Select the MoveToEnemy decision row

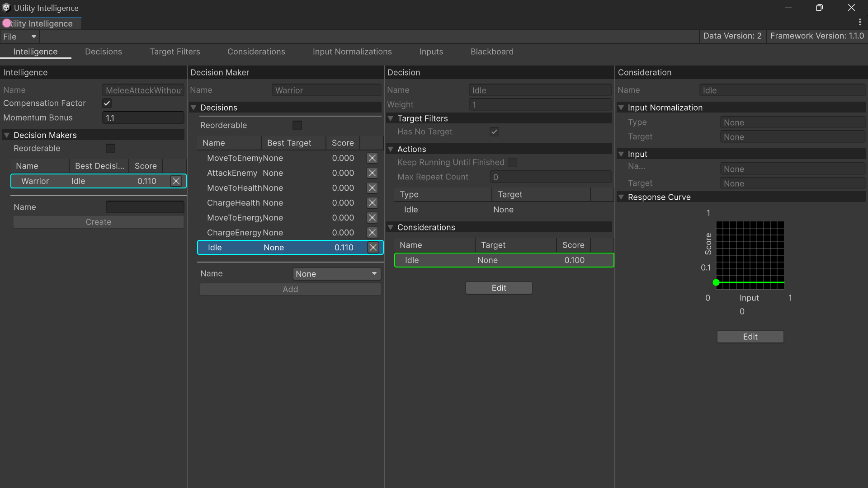pos(290,158)
